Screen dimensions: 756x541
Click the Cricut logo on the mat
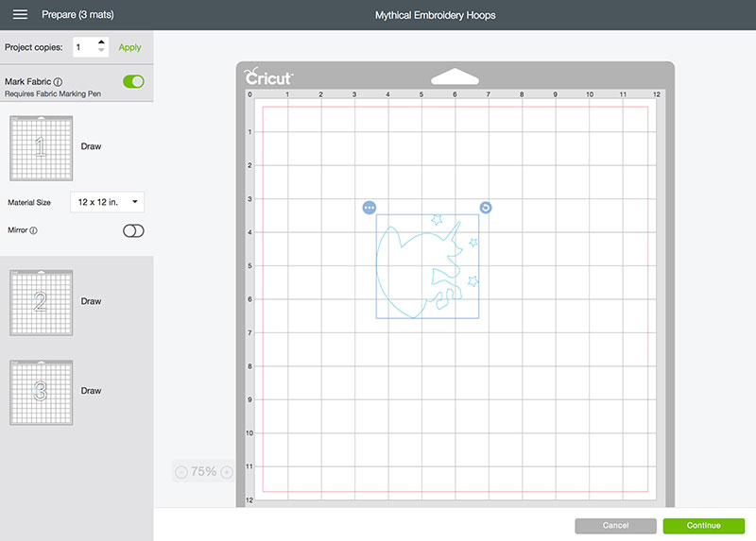[268, 77]
